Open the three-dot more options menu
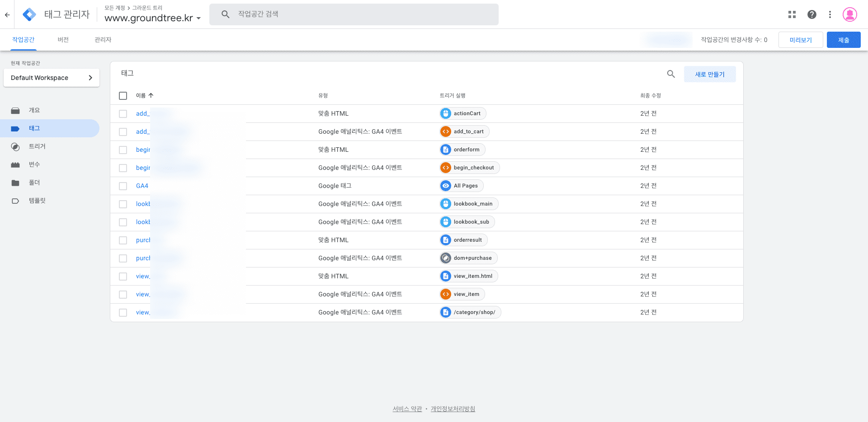The image size is (868, 422). coord(830,14)
